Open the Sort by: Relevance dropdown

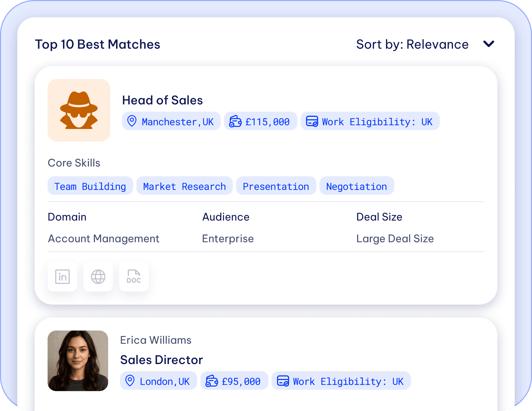pyautogui.click(x=412, y=44)
